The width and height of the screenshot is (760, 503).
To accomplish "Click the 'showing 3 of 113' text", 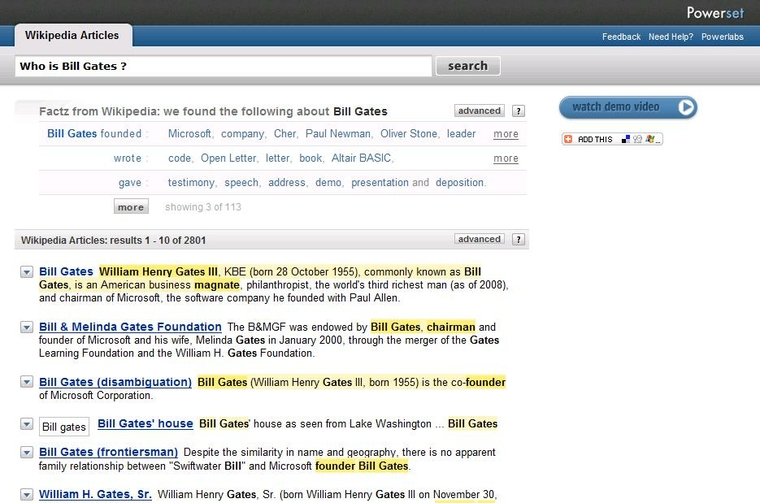I will click(203, 207).
